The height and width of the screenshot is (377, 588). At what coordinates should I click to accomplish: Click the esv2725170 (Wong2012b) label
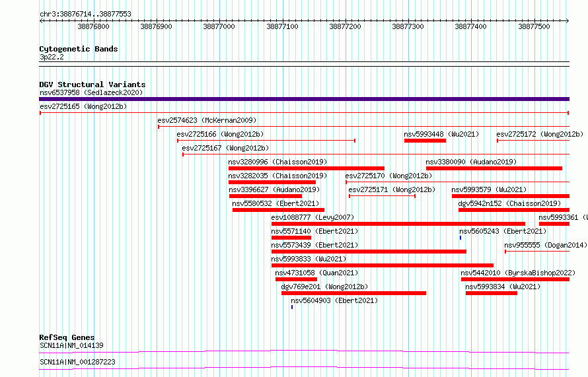pyautogui.click(x=388, y=176)
